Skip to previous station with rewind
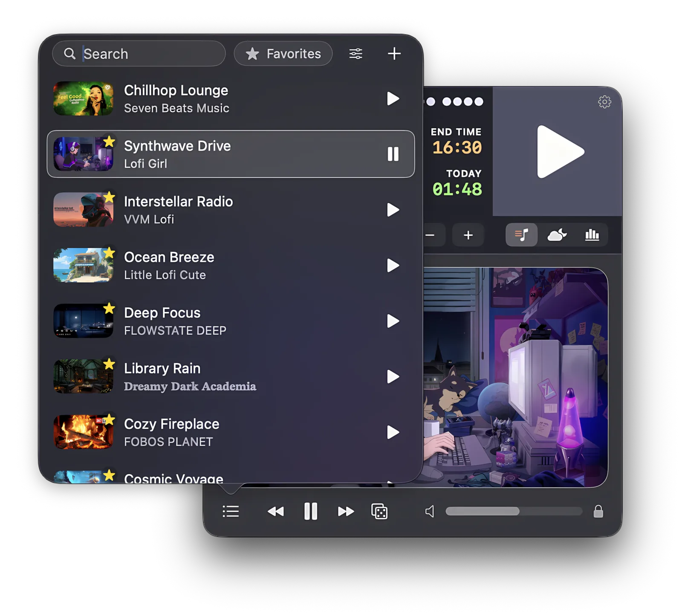 coord(275,511)
